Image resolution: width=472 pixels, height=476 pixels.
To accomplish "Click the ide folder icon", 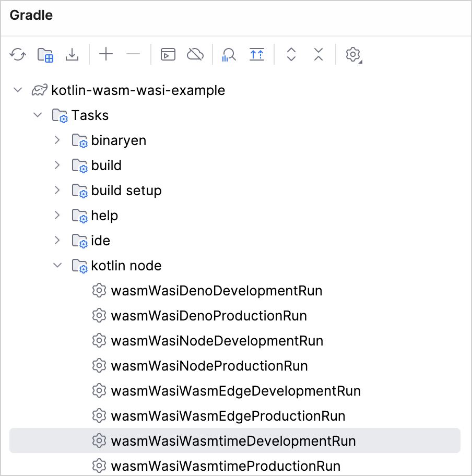I will point(79,241).
